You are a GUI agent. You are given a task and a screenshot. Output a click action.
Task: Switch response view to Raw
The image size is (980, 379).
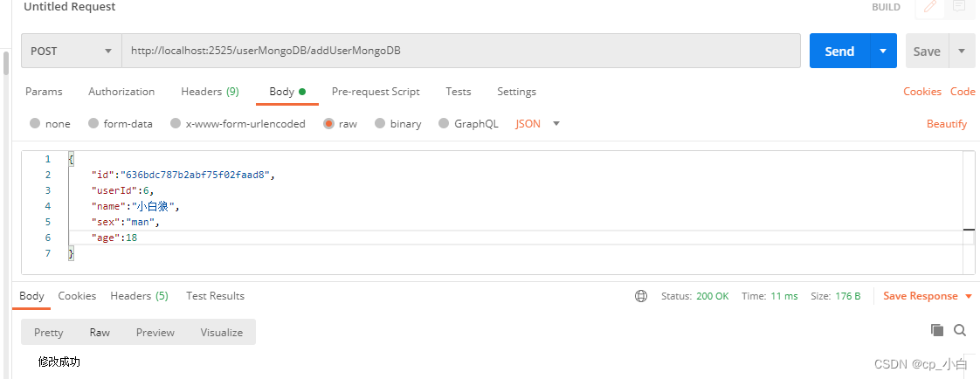click(x=100, y=332)
